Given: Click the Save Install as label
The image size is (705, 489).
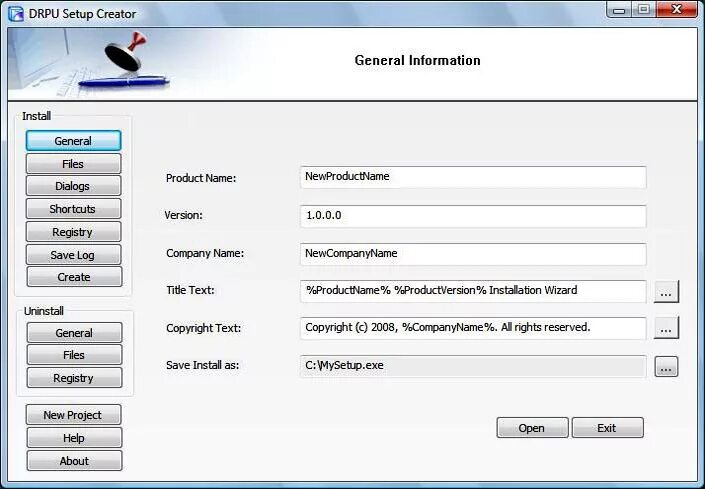Looking at the screenshot, I should coord(203,365).
